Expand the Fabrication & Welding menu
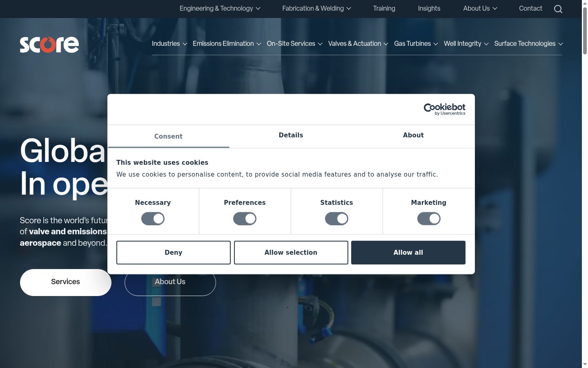 316,9
